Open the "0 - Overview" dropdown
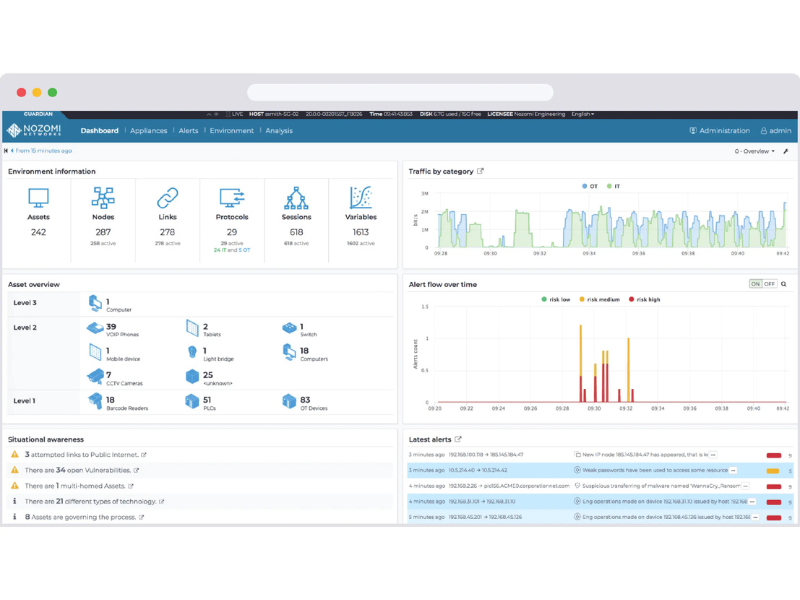800x600 pixels. [x=755, y=149]
